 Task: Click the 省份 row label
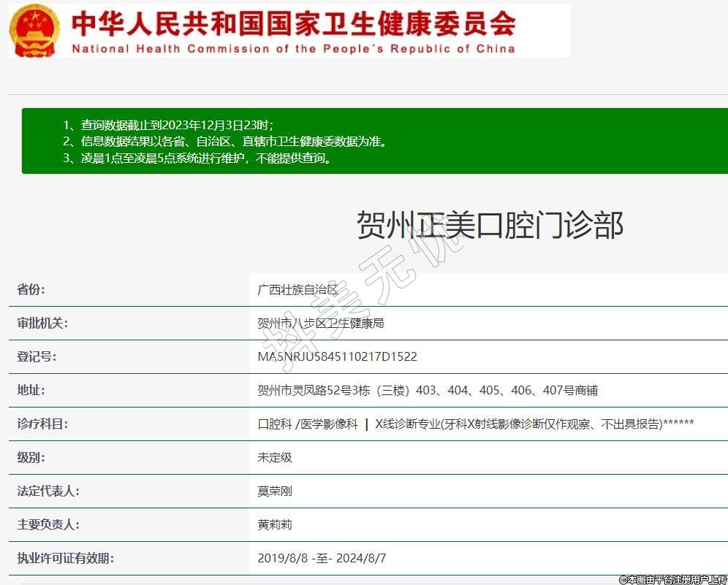[31, 290]
